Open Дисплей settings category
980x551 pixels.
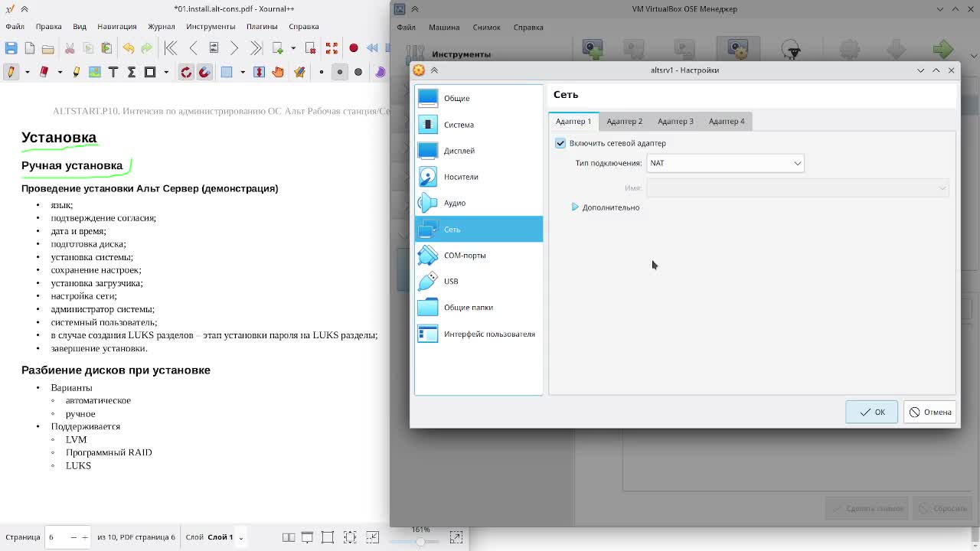tap(479, 151)
